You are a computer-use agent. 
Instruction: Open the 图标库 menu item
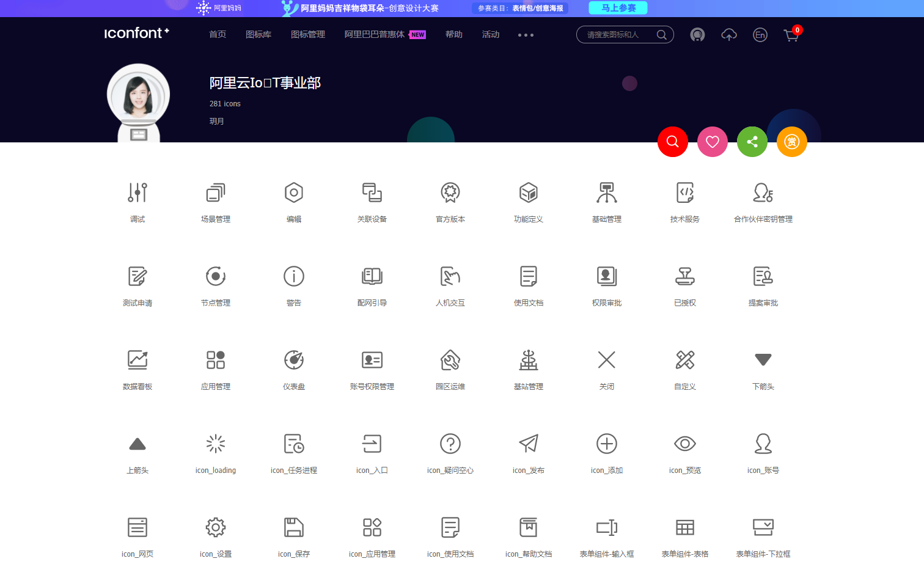[x=258, y=35]
